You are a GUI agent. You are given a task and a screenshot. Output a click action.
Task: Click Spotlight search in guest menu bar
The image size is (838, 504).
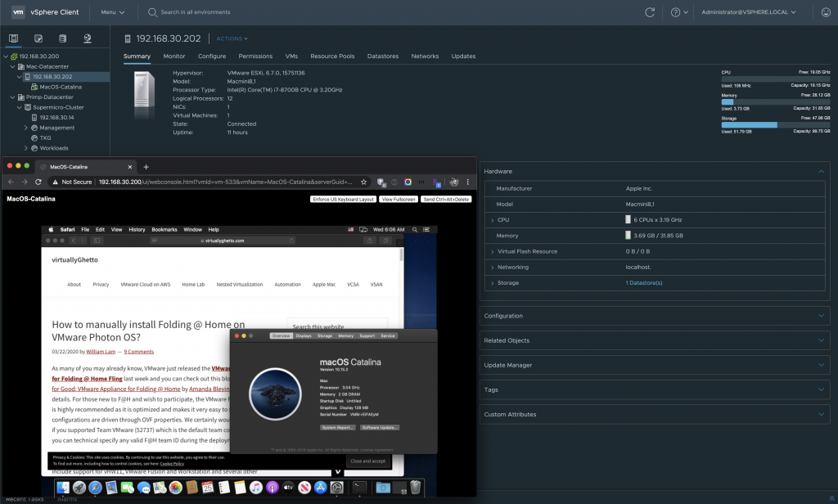[415, 229]
